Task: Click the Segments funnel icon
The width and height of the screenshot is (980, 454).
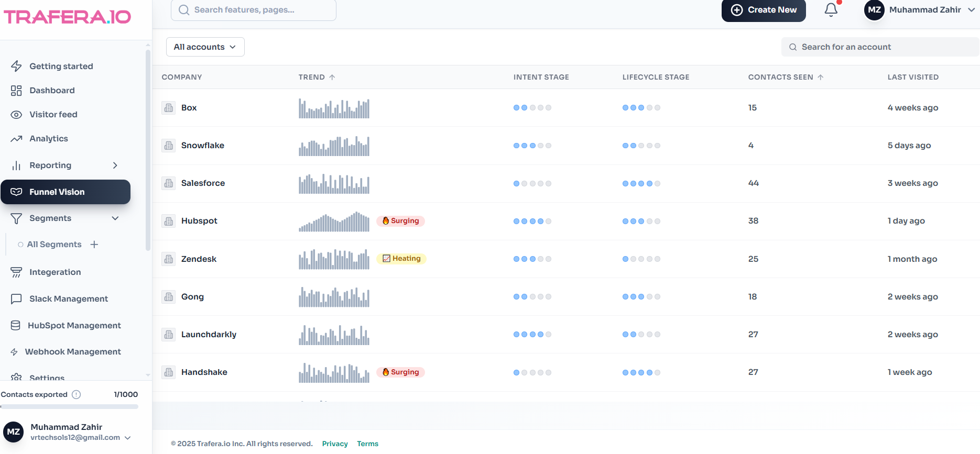Action: (16, 218)
